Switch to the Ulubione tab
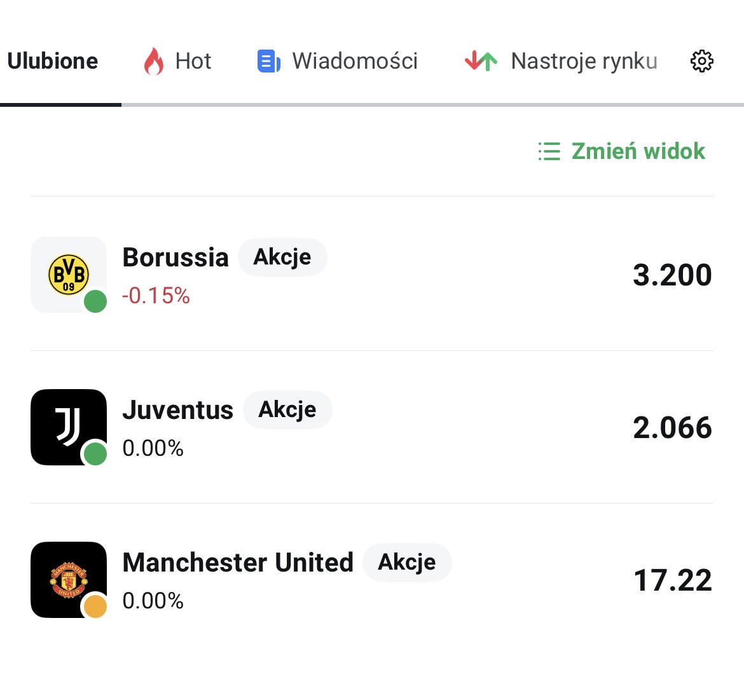 (53, 61)
